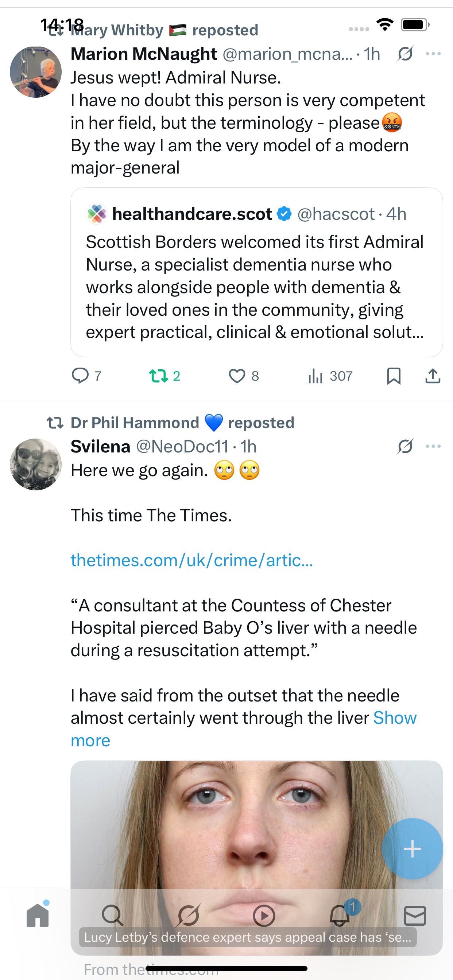Like Marion McNaught's Admiral Nurse post
The image size is (453, 980).
click(237, 376)
